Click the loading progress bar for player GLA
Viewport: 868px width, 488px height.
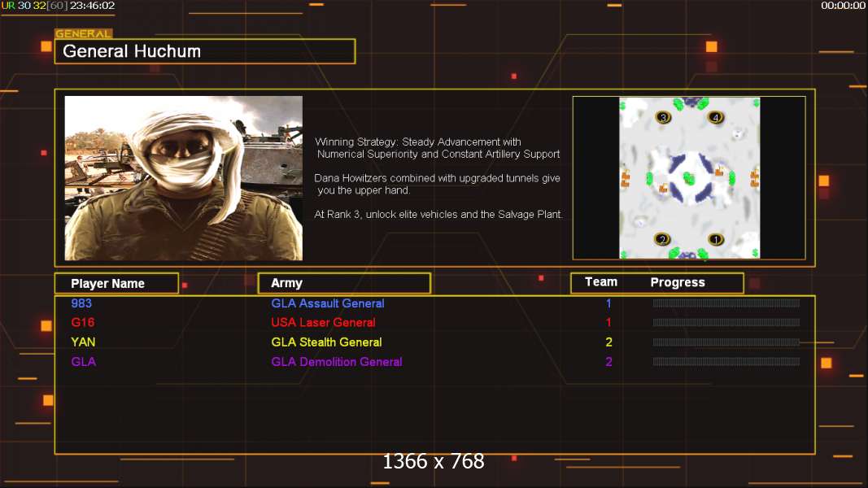point(726,362)
